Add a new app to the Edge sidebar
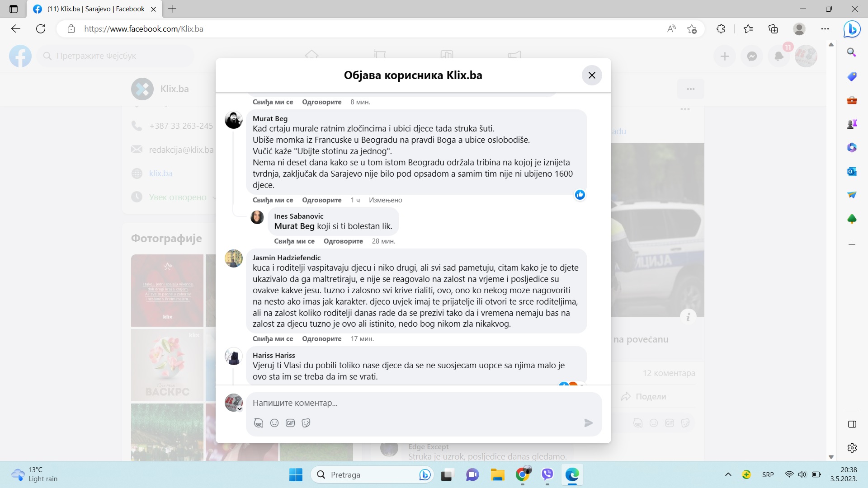 852,244
